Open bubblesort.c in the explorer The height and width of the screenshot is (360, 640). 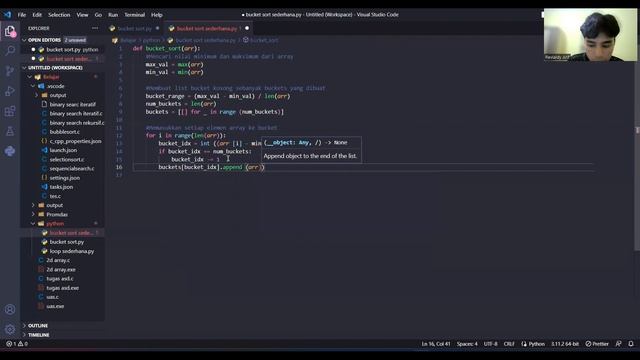tap(64, 132)
